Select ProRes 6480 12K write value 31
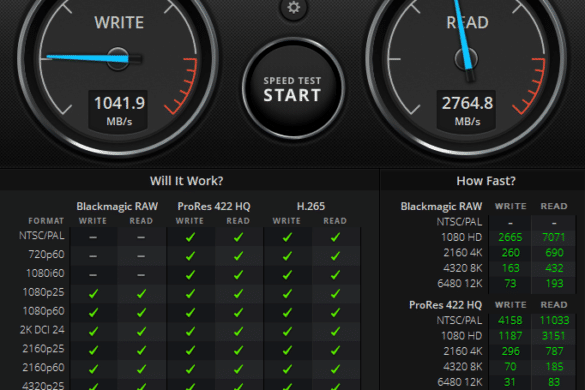Screen dimensions: 585x390 pos(510,382)
